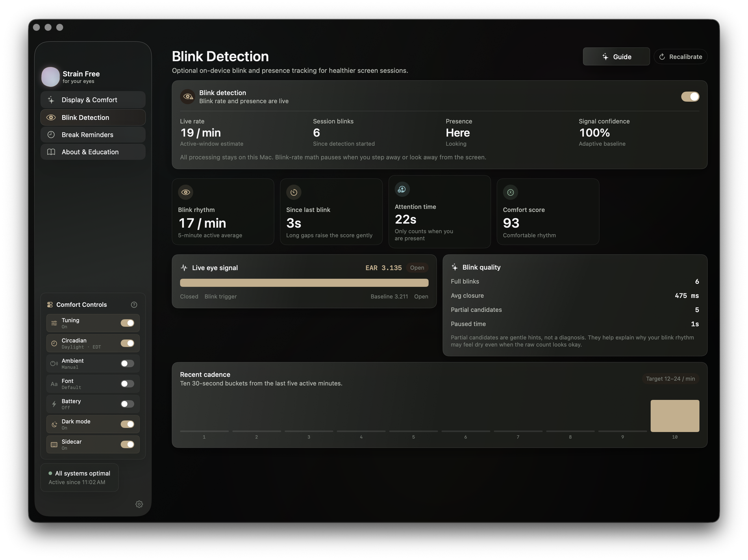Click the Since last blink timer icon
This screenshot has height=560, width=748.
click(x=294, y=192)
